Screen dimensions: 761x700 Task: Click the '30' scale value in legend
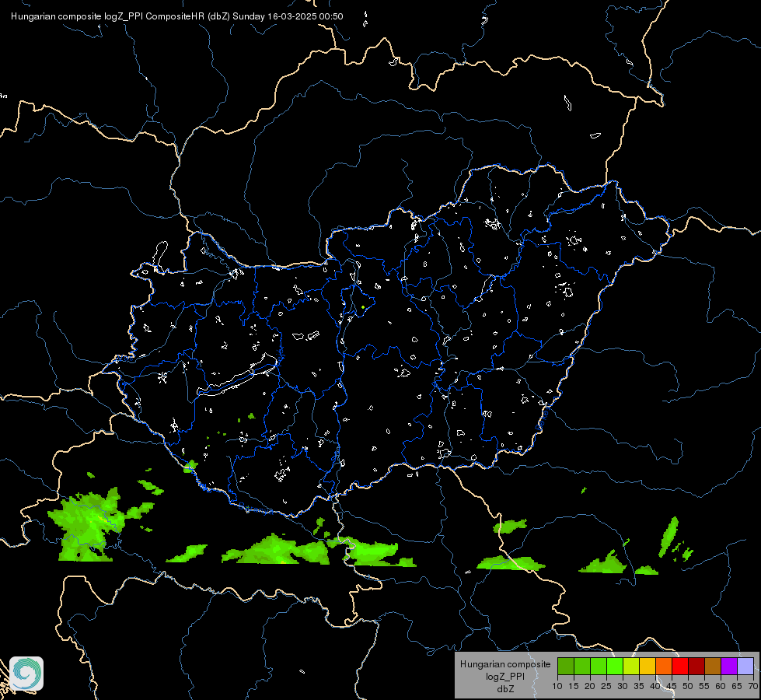pyautogui.click(x=623, y=686)
